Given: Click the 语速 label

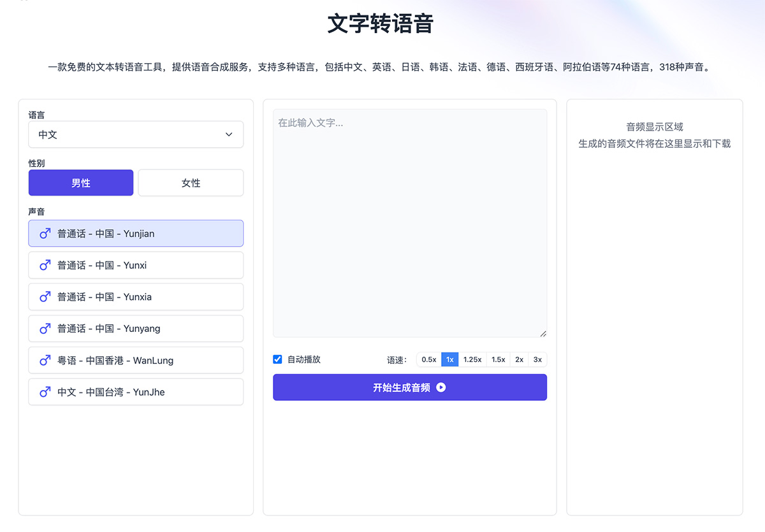Looking at the screenshot, I should click(x=397, y=360).
